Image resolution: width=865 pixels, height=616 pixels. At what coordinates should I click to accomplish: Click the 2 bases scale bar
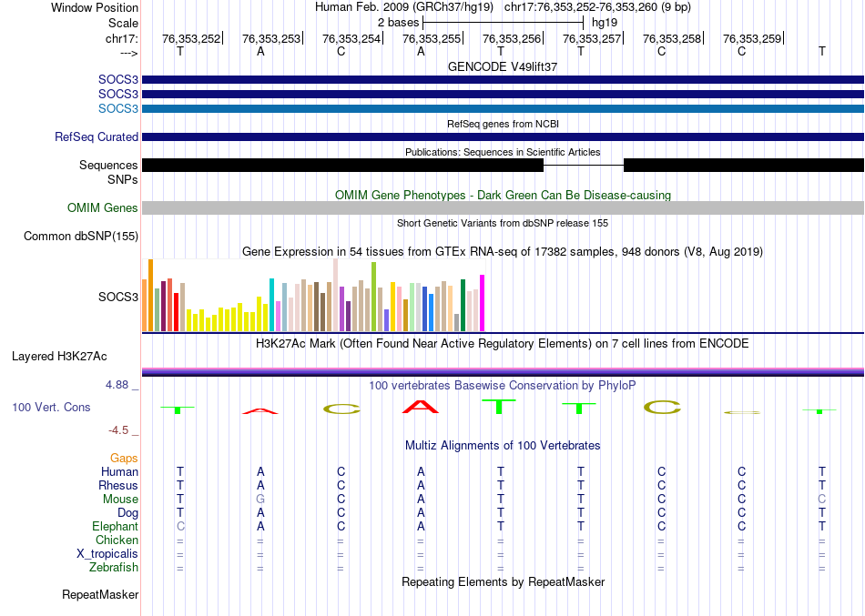(503, 23)
